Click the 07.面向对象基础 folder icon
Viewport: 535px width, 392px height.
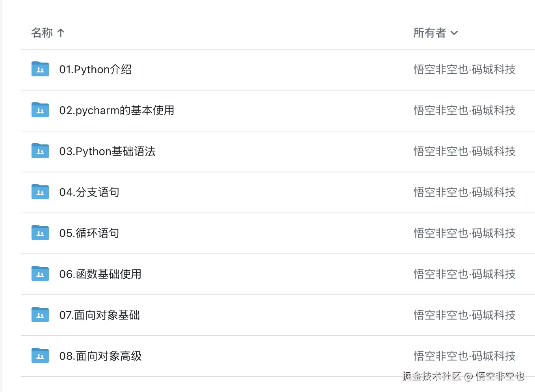click(40, 315)
